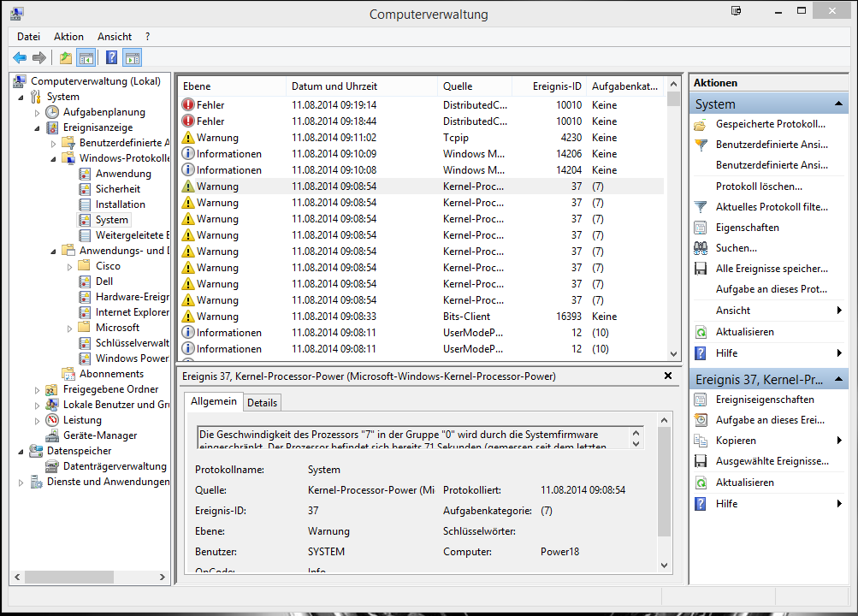Click Protokoll löschen in the actions pane
Image resolution: width=858 pixels, height=616 pixels.
[759, 187]
